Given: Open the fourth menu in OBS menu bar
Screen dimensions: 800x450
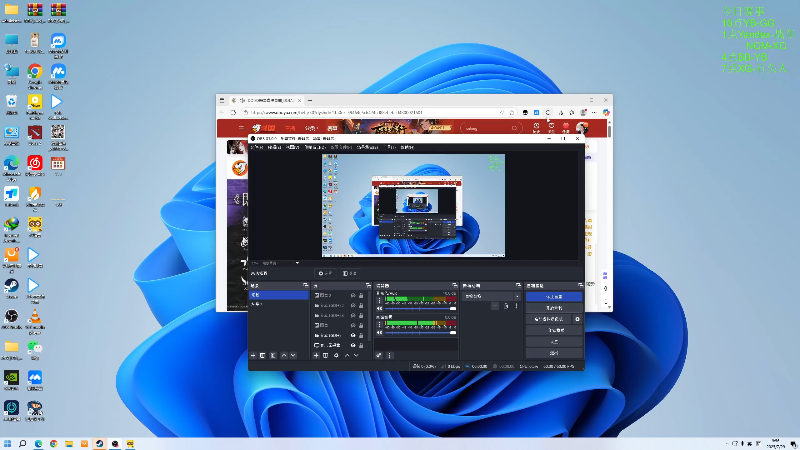Looking at the screenshot, I should point(315,147).
